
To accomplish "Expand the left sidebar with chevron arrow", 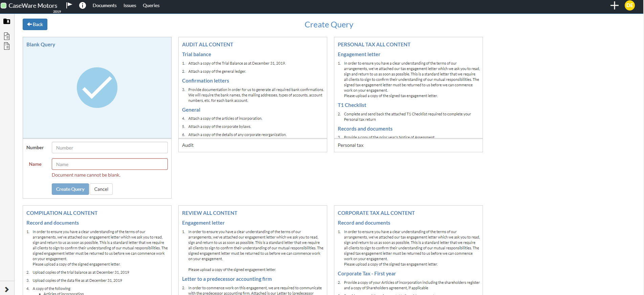I will (x=7, y=289).
